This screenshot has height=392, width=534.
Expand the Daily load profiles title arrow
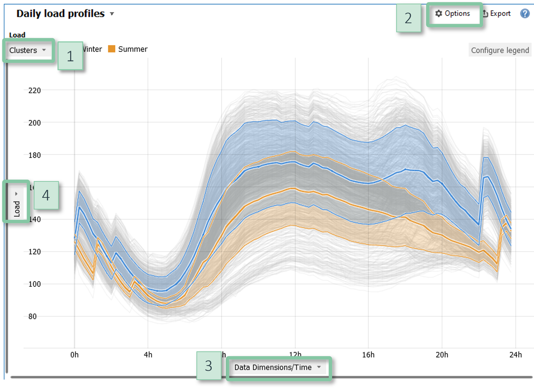click(112, 14)
